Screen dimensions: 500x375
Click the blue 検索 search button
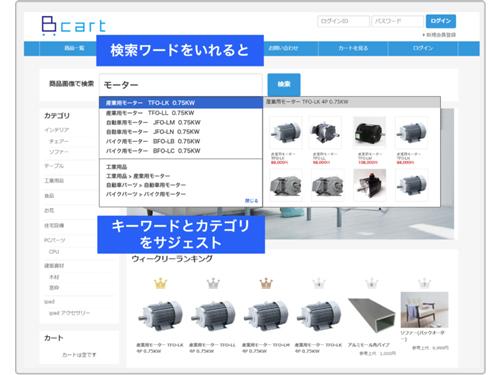284,84
